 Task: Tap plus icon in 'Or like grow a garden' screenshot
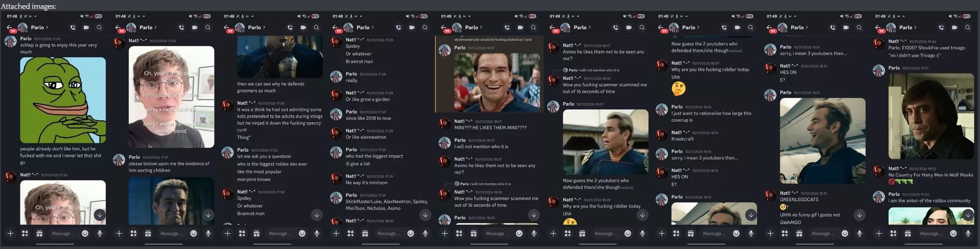tap(336, 233)
